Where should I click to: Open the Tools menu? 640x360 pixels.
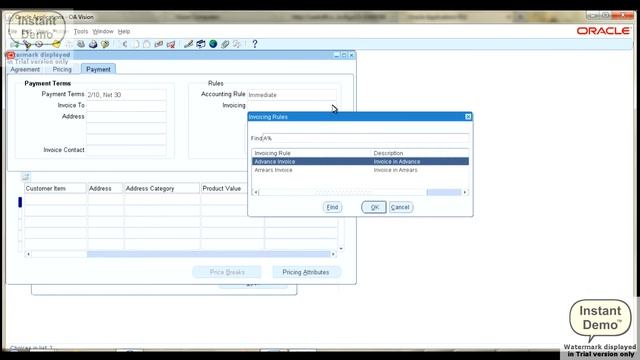(x=81, y=31)
